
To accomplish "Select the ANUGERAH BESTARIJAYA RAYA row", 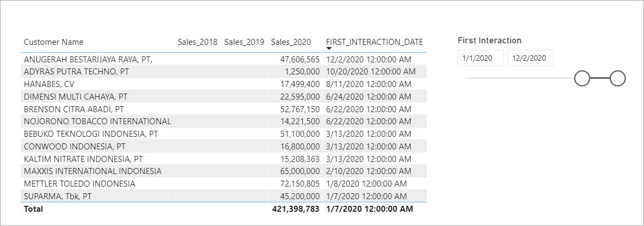I will pos(88,59).
